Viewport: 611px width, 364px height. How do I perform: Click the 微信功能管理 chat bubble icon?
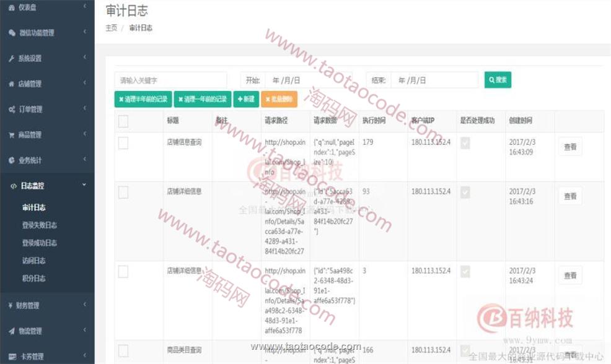pos(11,33)
